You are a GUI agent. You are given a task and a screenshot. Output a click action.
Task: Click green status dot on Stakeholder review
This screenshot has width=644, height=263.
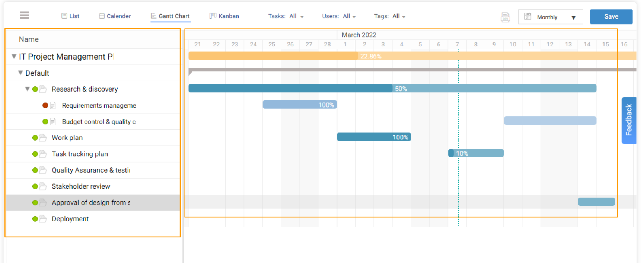click(x=35, y=186)
